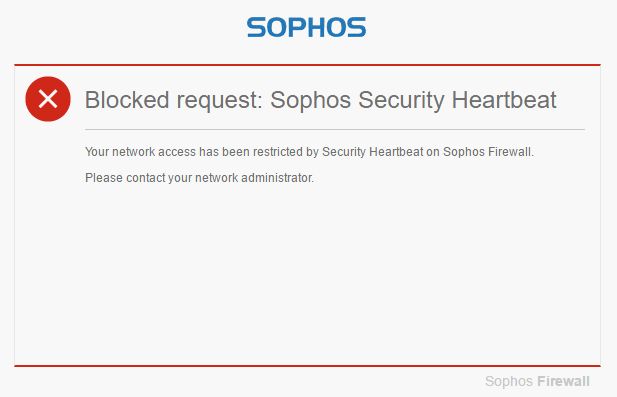Click the 'Sophos Firewall' footer label
Screen dimensions: 617x397
tap(537, 381)
